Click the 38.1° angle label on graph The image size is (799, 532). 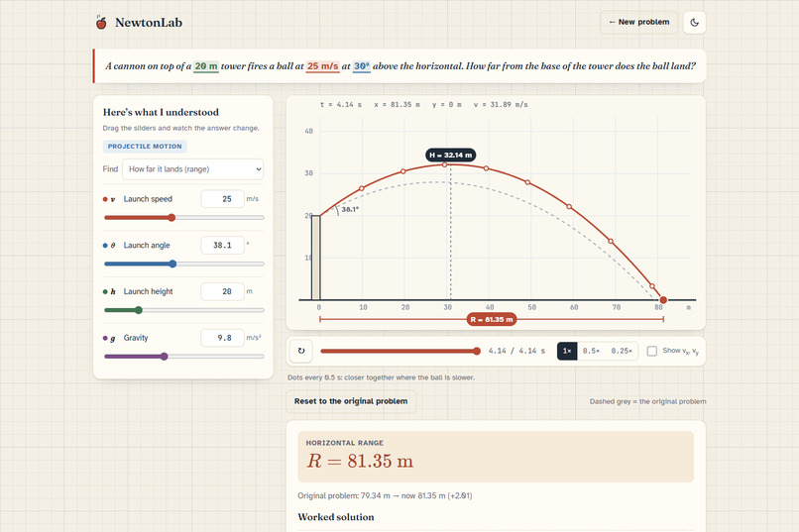point(350,209)
